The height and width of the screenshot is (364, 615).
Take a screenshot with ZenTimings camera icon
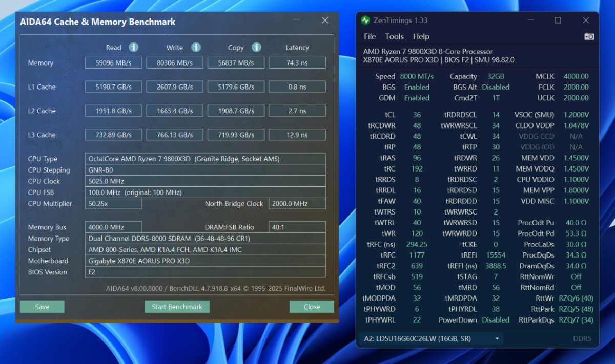tap(589, 37)
